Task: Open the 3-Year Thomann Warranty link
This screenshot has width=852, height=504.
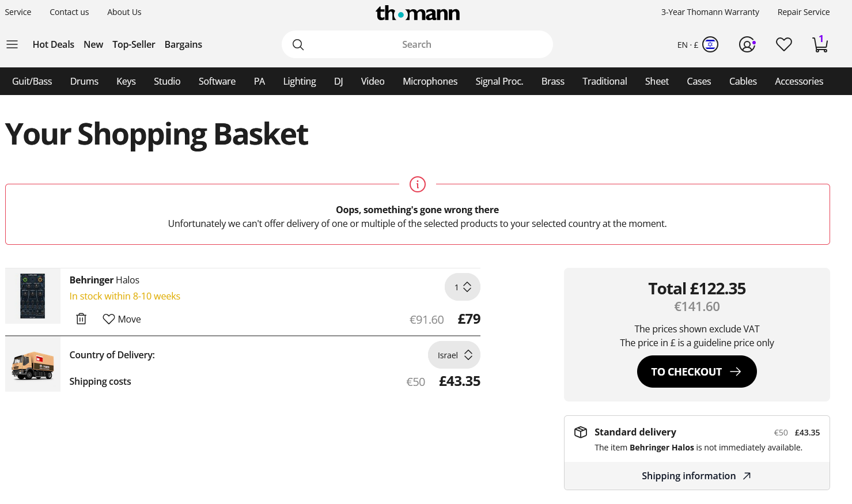Action: (x=710, y=12)
